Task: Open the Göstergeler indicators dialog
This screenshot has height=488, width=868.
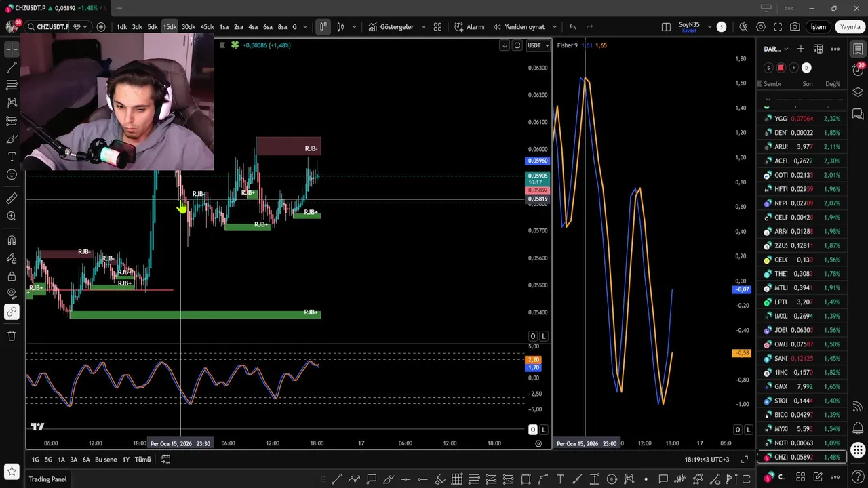Action: pyautogui.click(x=391, y=27)
